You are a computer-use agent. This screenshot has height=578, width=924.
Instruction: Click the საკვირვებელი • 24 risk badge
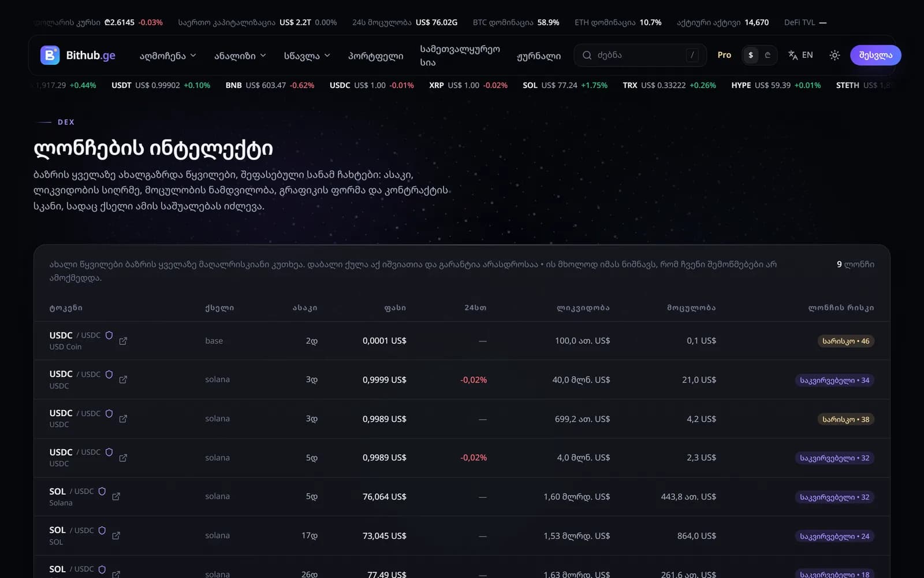tap(834, 536)
